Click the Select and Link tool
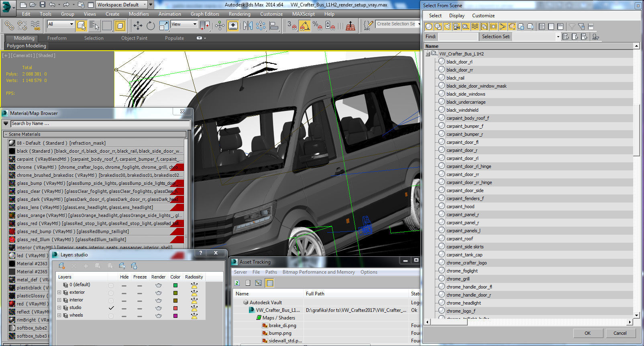The image size is (644, 346). click(x=9, y=25)
